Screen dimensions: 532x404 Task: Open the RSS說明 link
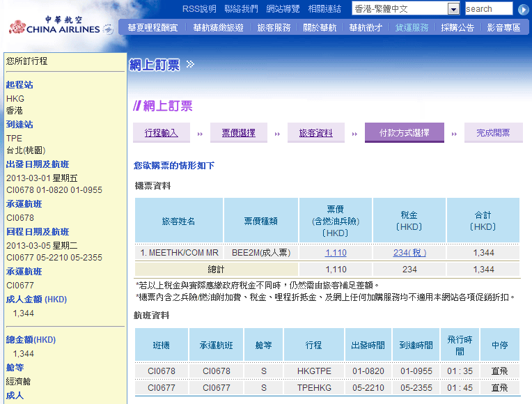click(199, 9)
